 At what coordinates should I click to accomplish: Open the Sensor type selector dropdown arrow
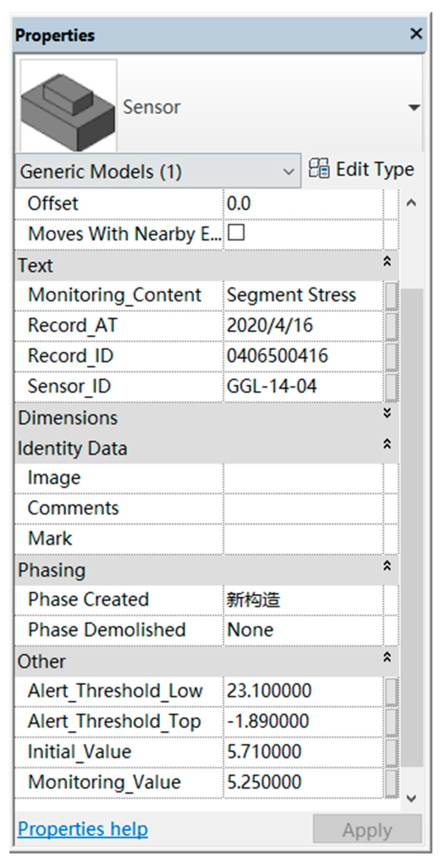tap(414, 107)
